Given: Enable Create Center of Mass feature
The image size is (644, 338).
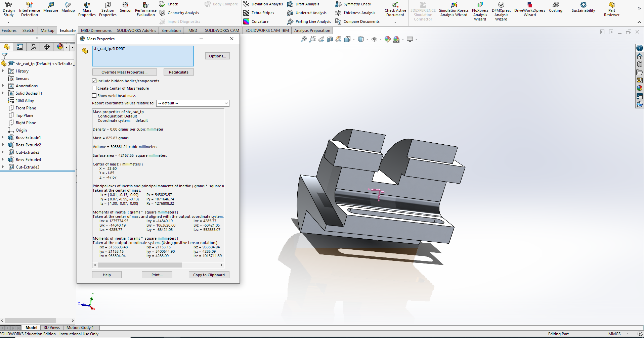Looking at the screenshot, I should click(94, 88).
